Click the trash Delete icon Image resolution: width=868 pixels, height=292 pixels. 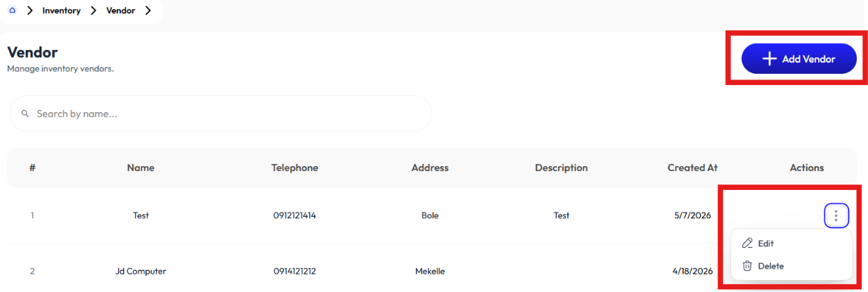coord(747,266)
